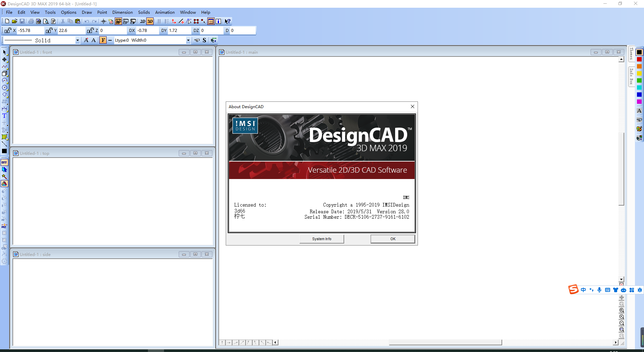
Task: Toggle 3D mode in the toolbar
Action: [x=150, y=21]
